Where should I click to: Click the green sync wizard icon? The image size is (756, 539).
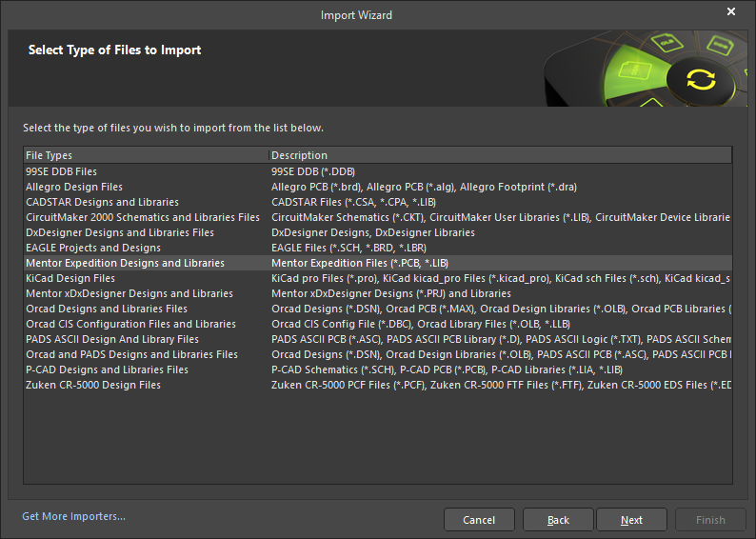coord(700,80)
